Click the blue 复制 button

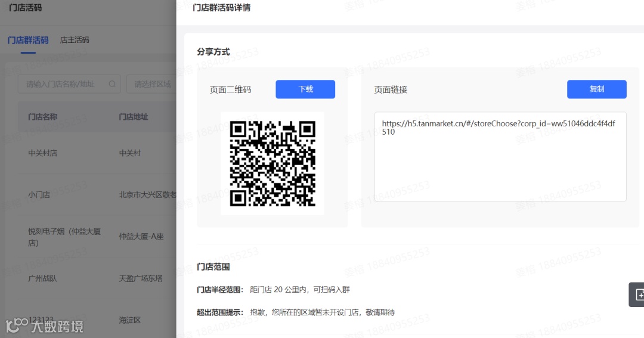click(x=596, y=89)
